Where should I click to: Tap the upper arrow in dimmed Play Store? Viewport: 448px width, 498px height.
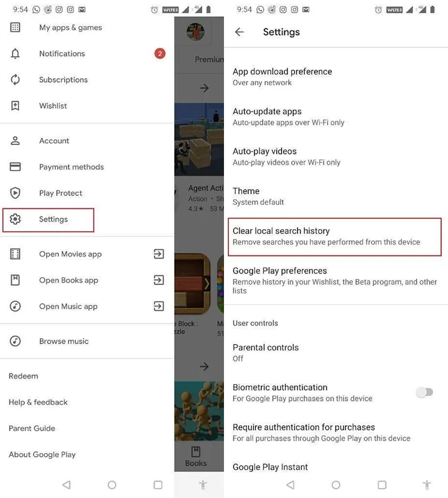tap(204, 88)
